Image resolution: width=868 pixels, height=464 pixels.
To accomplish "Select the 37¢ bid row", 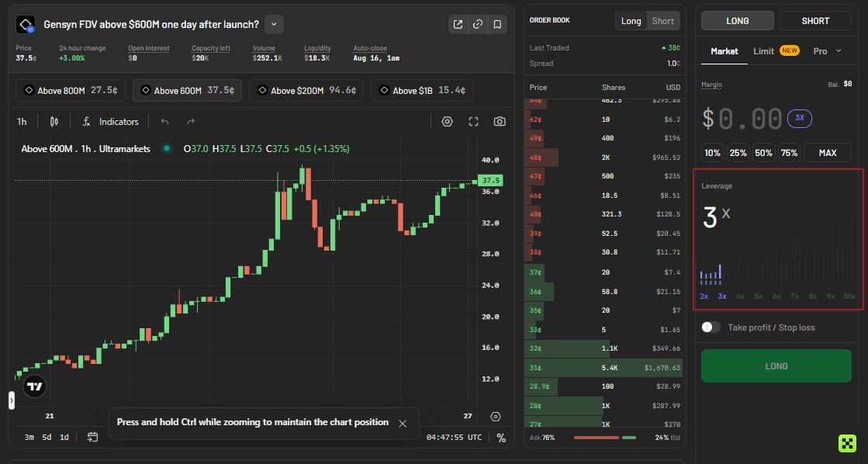I will pyautogui.click(x=604, y=272).
